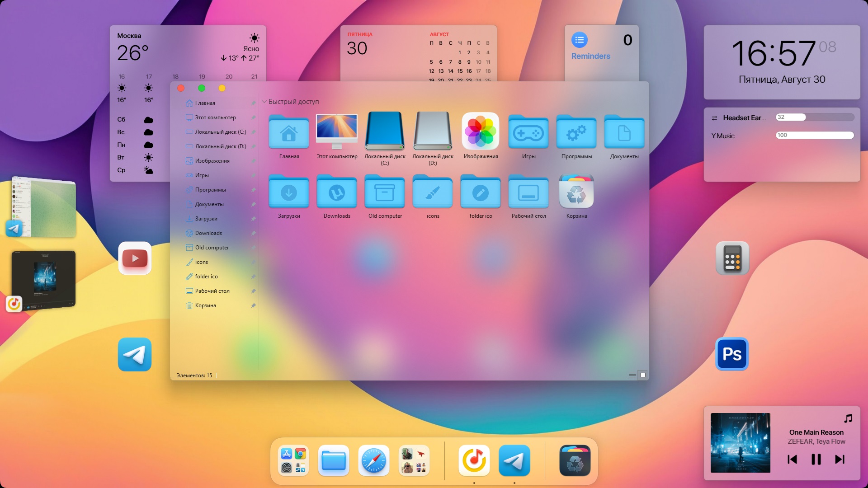Adjust the Headset volume slider

(x=815, y=117)
